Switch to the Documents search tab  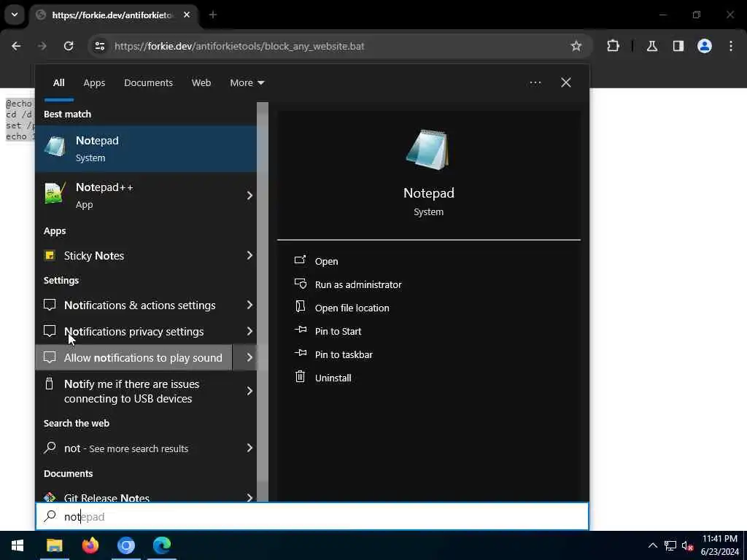[x=148, y=83]
